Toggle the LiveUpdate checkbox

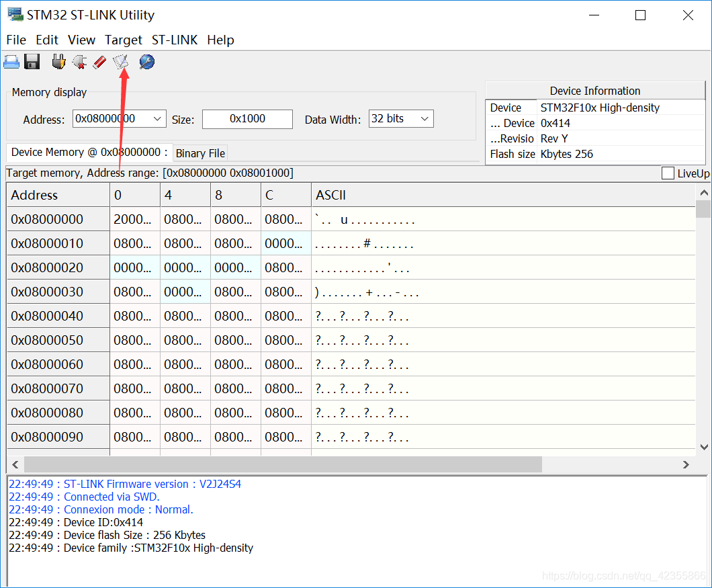(668, 173)
